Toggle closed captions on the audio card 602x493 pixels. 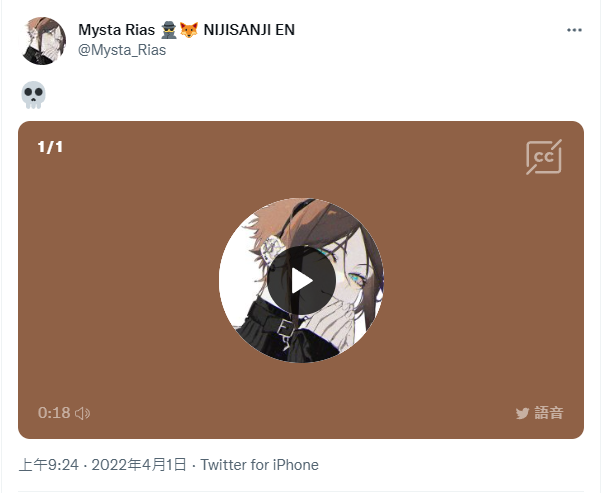(x=544, y=157)
